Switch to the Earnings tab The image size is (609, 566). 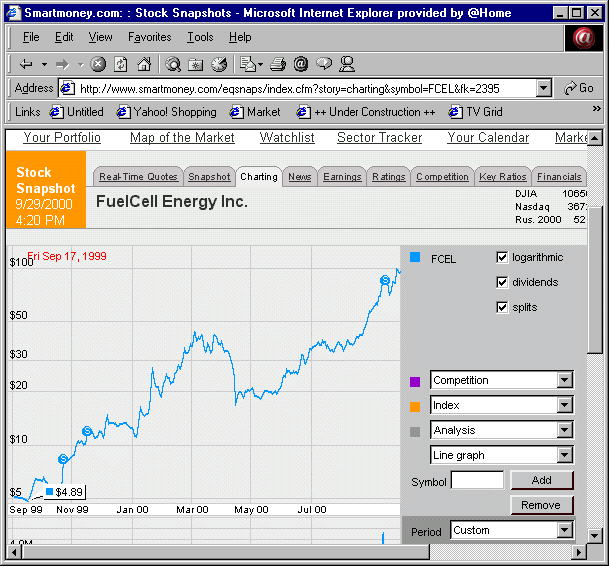click(x=342, y=177)
